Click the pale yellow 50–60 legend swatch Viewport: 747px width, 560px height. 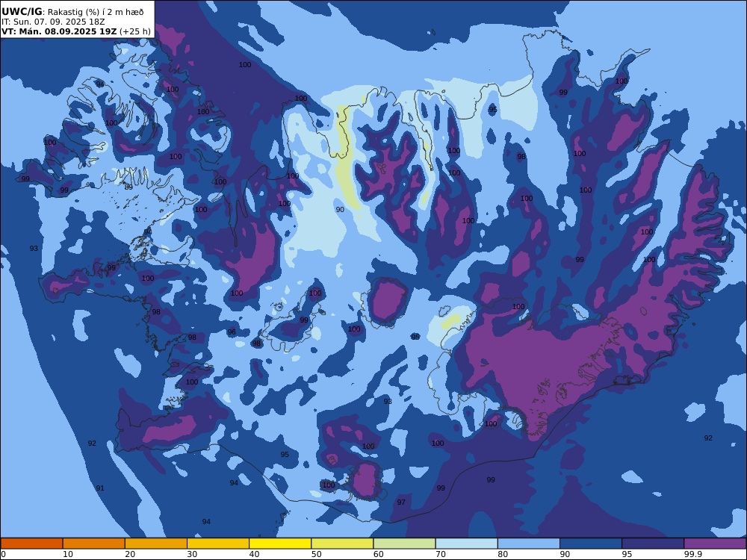click(x=342, y=544)
